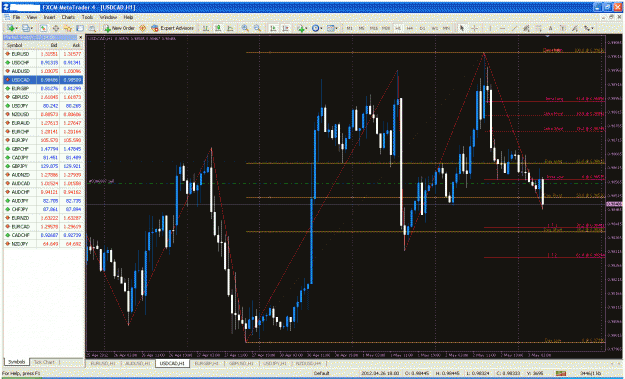Select NZDJPY row in Market Watch
This screenshot has width=625, height=379.
tap(43, 244)
